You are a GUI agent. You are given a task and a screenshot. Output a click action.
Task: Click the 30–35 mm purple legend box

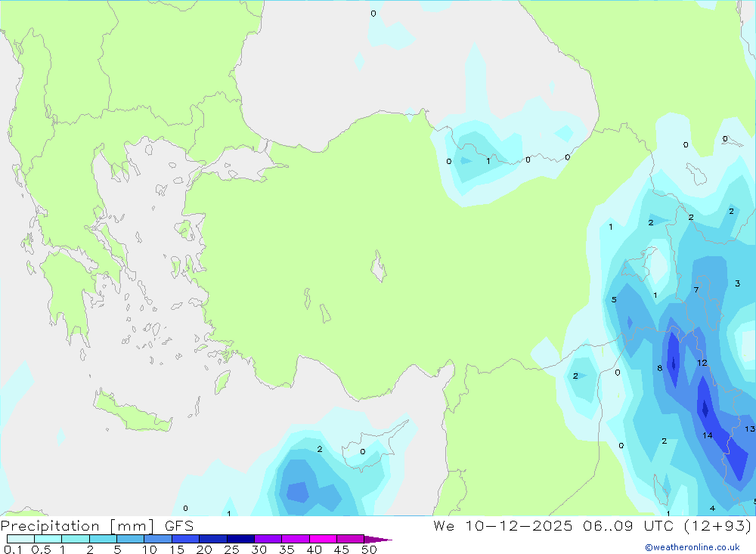pos(268,539)
